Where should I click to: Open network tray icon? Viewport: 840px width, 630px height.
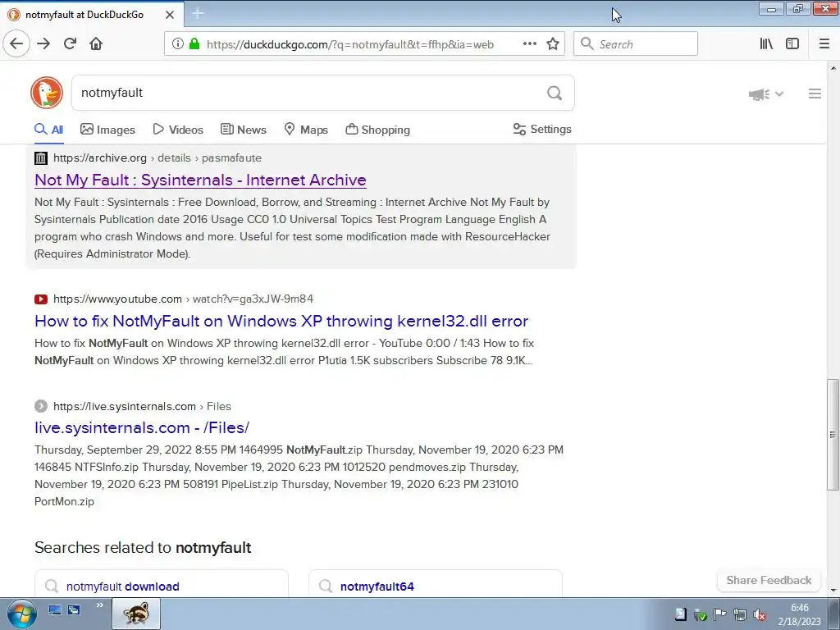coord(739,614)
